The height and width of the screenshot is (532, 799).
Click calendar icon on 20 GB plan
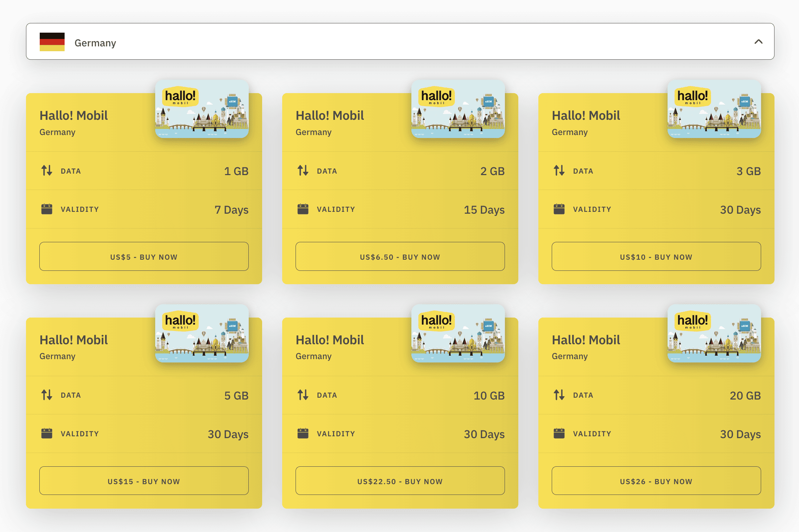tap(559, 433)
